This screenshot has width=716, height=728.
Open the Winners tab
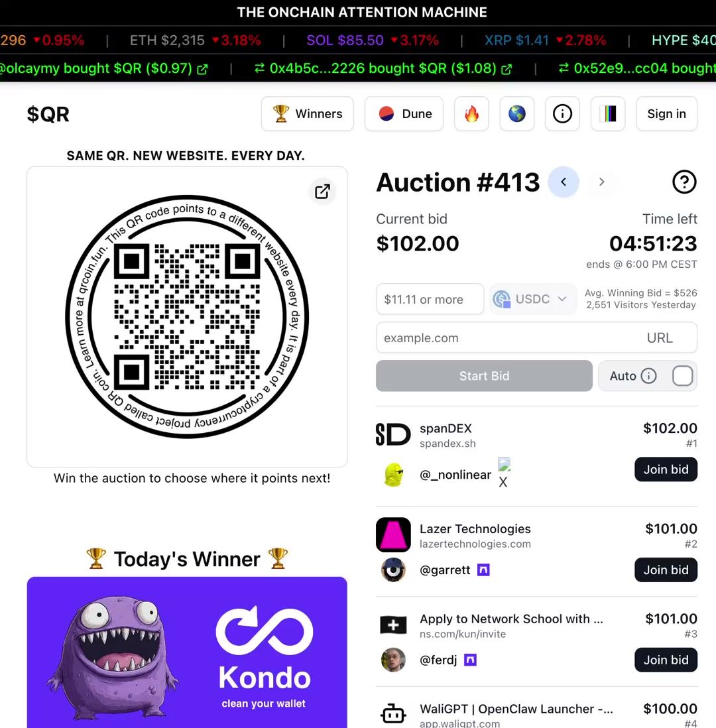pyautogui.click(x=308, y=114)
